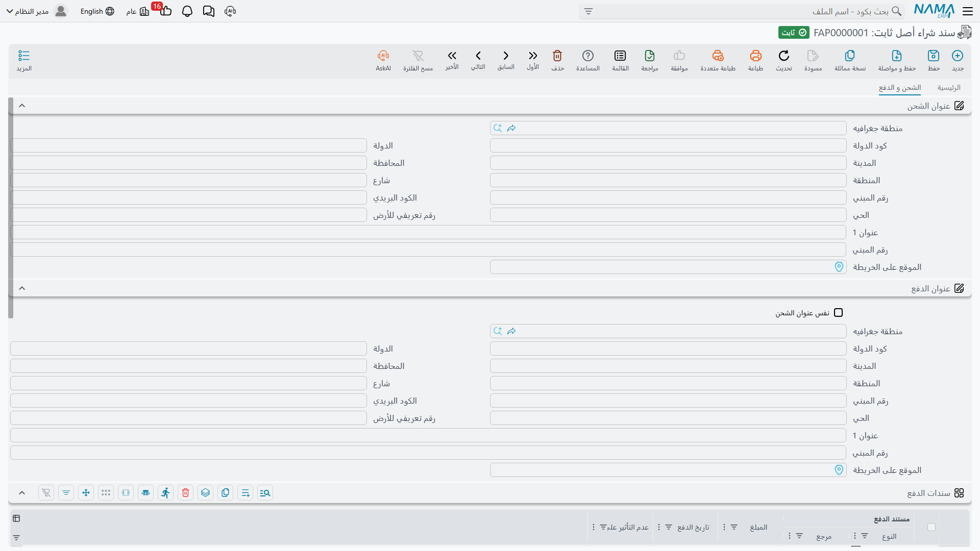Click layers icon in payment notes toolbar

point(205,492)
